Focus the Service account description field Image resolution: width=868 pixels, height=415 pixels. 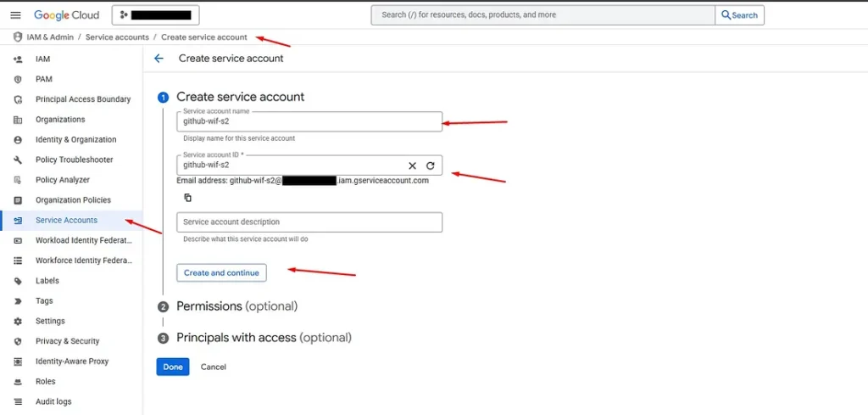[309, 222]
